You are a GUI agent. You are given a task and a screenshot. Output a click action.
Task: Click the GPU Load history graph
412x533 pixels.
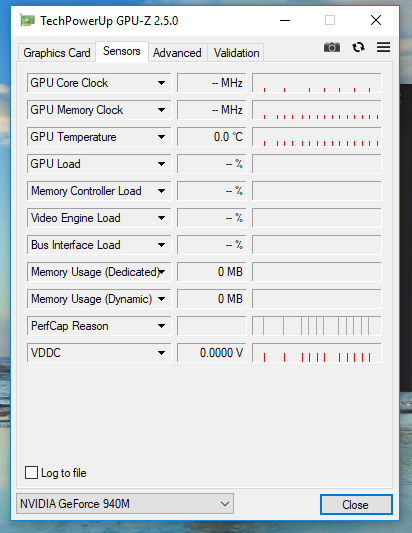(317, 164)
